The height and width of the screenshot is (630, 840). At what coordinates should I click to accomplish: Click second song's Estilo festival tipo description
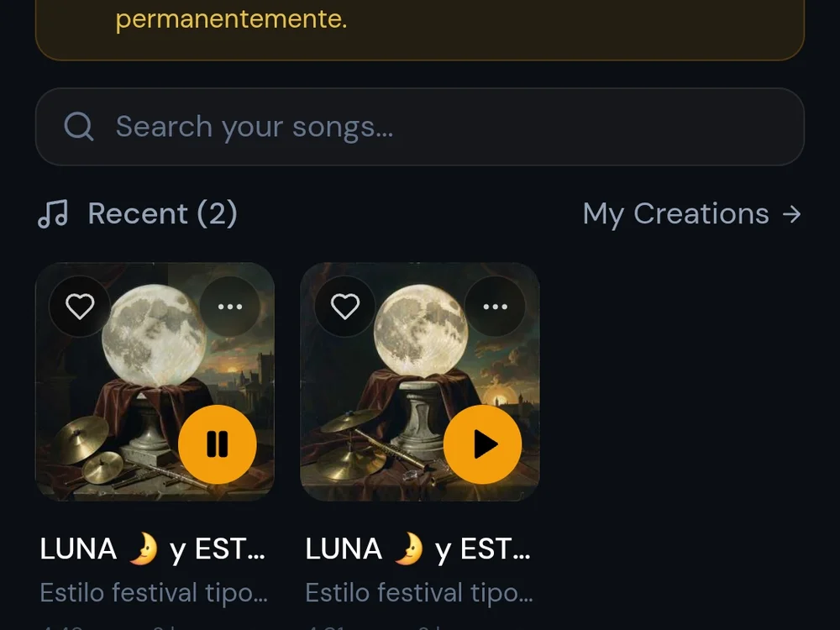[x=419, y=593]
